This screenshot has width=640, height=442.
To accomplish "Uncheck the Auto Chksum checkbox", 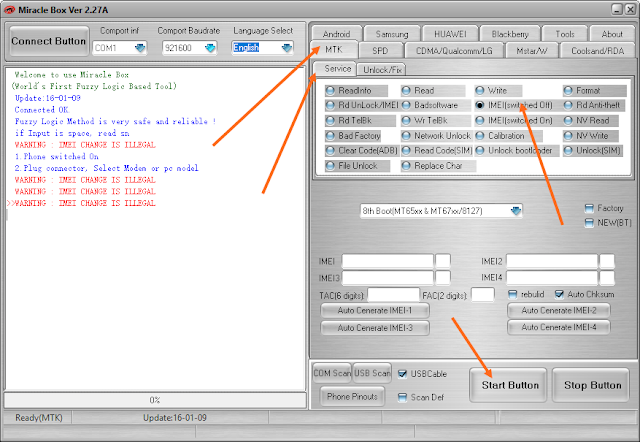I will pos(560,294).
